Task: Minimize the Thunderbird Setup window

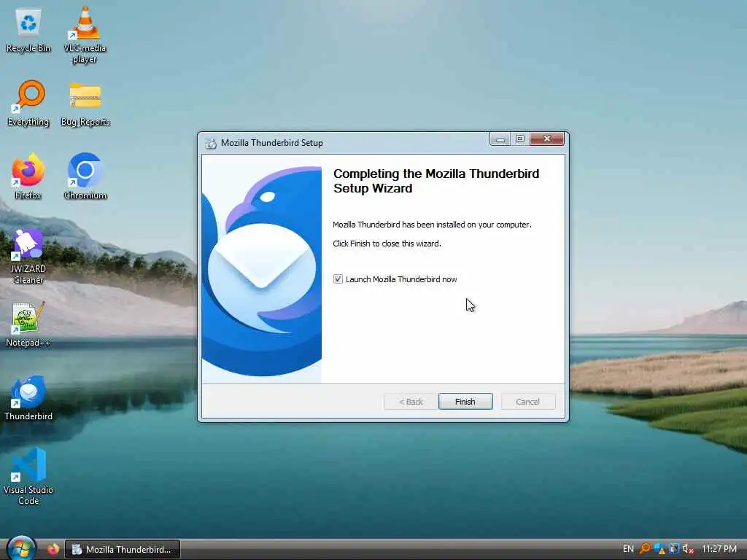Action: pos(500,139)
